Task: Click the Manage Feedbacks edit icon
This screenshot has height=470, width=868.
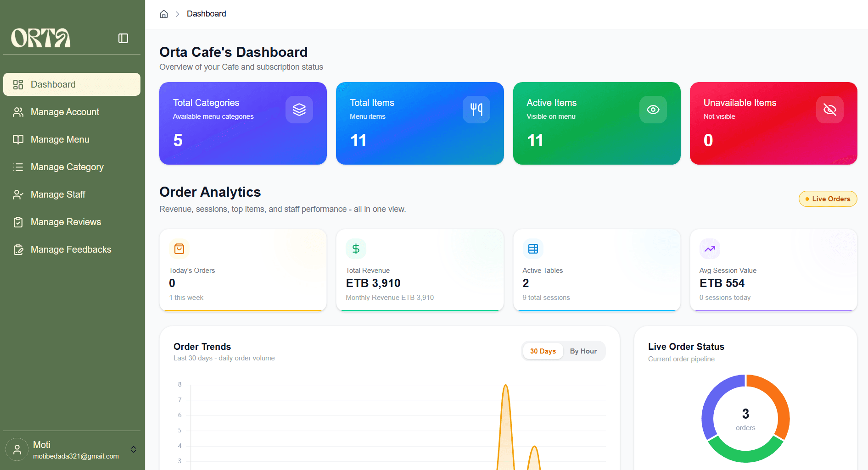Action: click(x=18, y=249)
